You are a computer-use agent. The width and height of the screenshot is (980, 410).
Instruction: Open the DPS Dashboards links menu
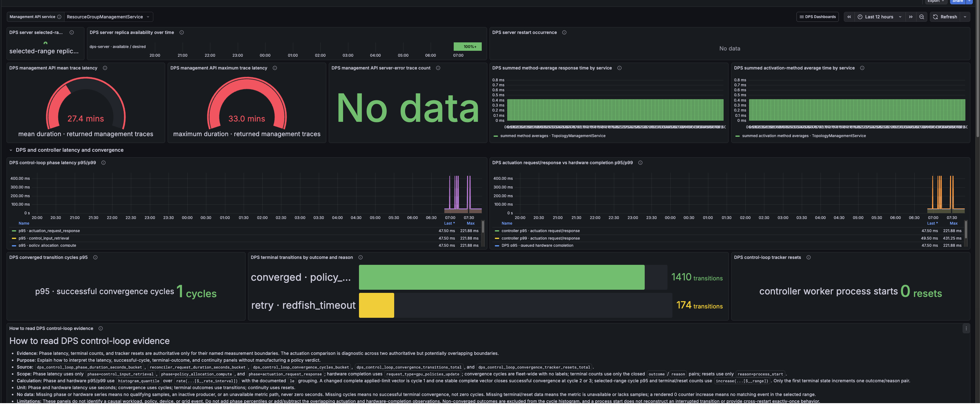coord(817,17)
